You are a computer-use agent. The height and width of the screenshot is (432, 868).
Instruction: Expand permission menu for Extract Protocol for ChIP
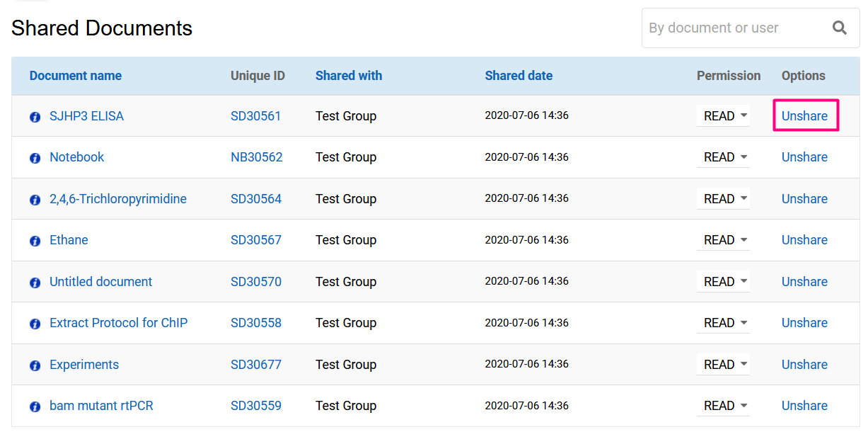coord(723,323)
